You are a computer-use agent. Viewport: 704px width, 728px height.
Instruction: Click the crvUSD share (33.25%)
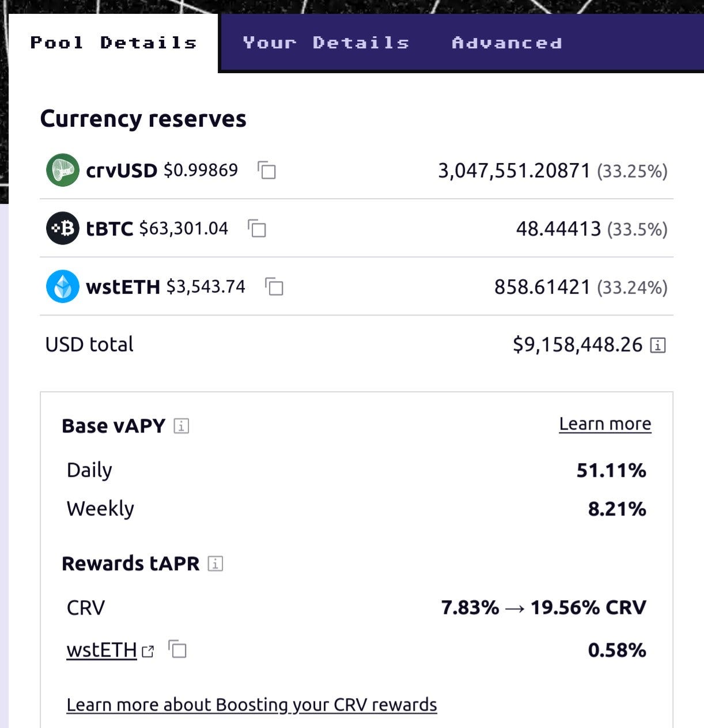coord(633,171)
